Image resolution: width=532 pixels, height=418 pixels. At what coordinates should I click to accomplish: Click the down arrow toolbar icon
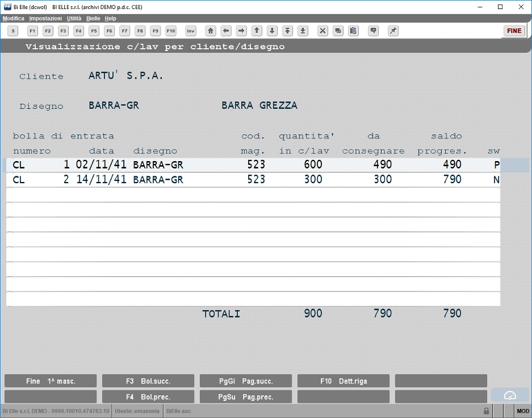pos(272,31)
